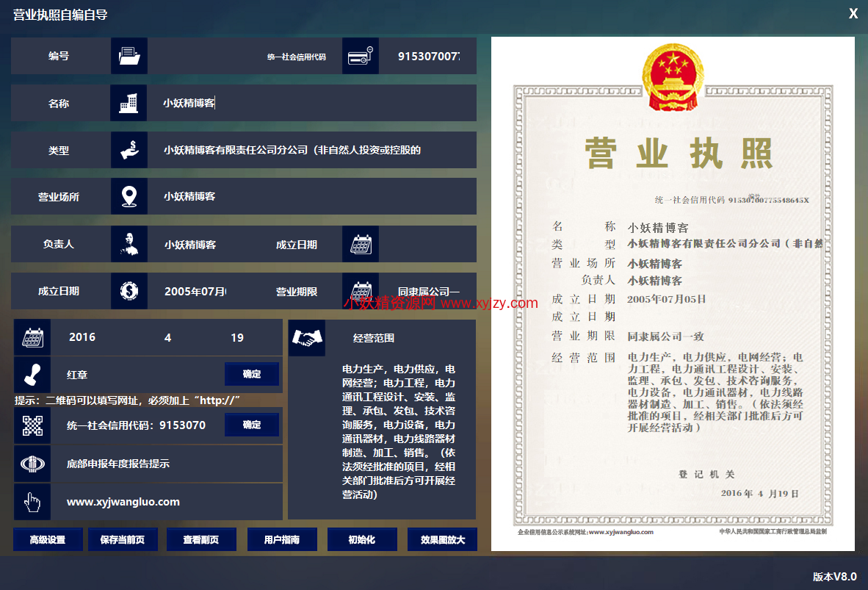Click the credit code field showing 915307007
Screen dimensions: 868x590
427,56
